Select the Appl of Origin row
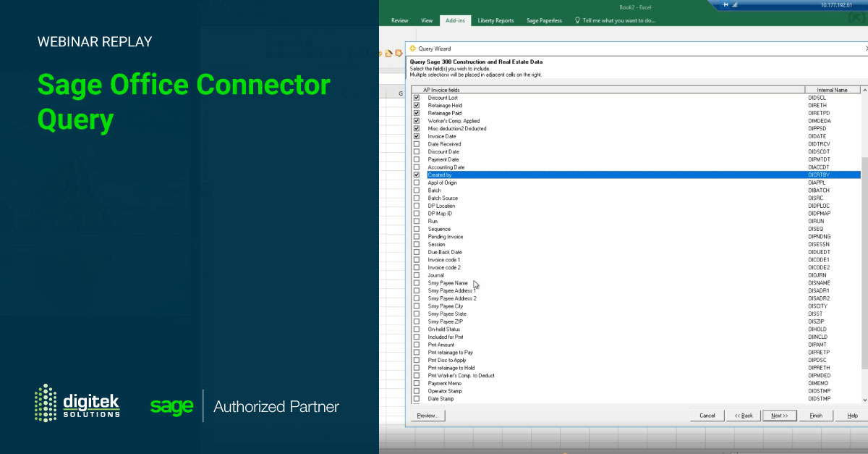Screen dimensions: 868x454 point(637,182)
